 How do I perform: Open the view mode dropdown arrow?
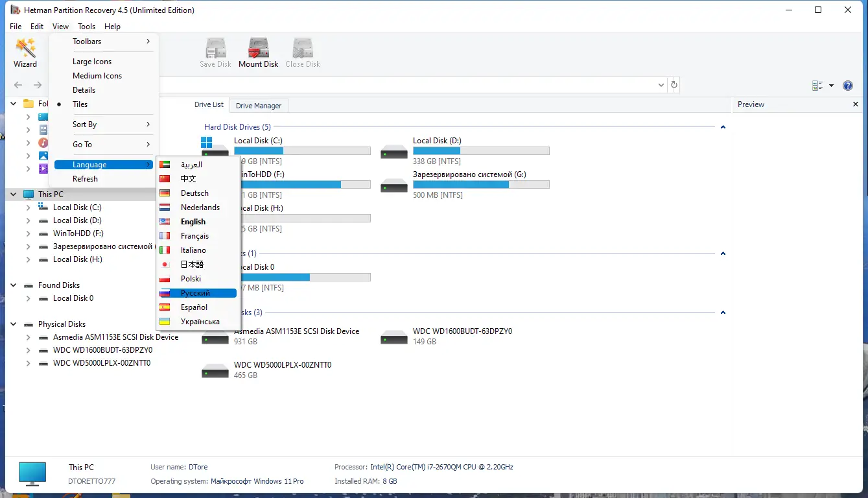point(831,86)
